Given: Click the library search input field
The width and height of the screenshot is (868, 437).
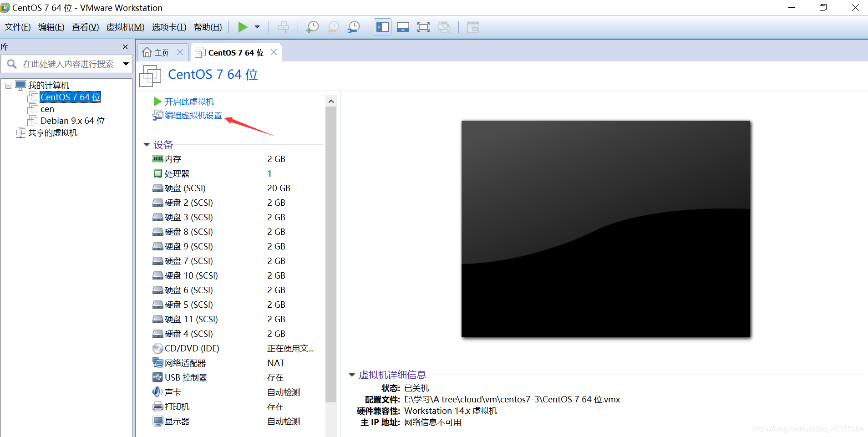Looking at the screenshot, I should [68, 64].
